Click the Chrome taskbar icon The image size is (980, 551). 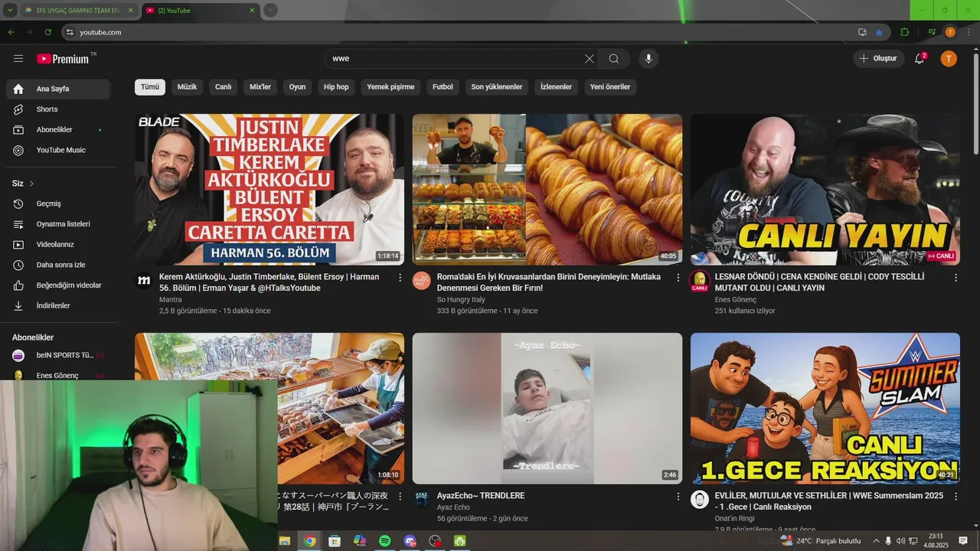pos(309,541)
